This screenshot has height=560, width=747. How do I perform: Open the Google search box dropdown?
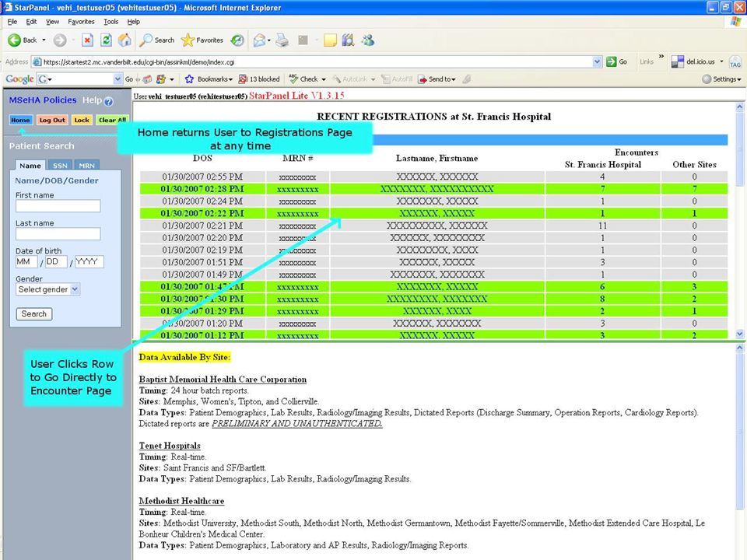[x=117, y=79]
